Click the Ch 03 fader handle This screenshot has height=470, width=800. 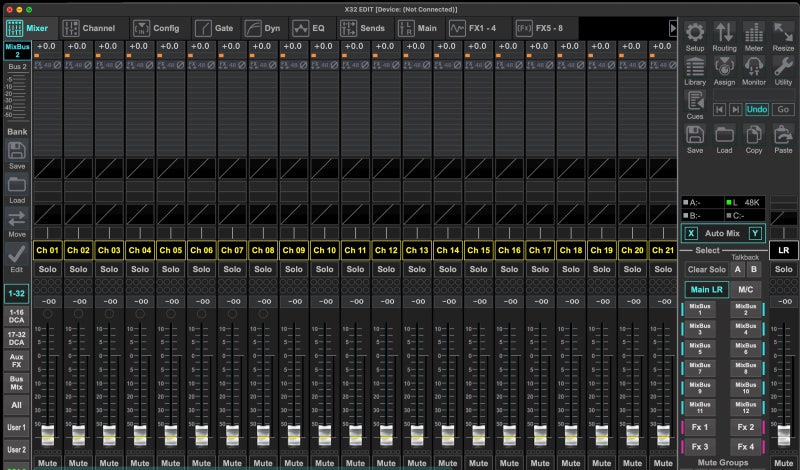(x=109, y=434)
